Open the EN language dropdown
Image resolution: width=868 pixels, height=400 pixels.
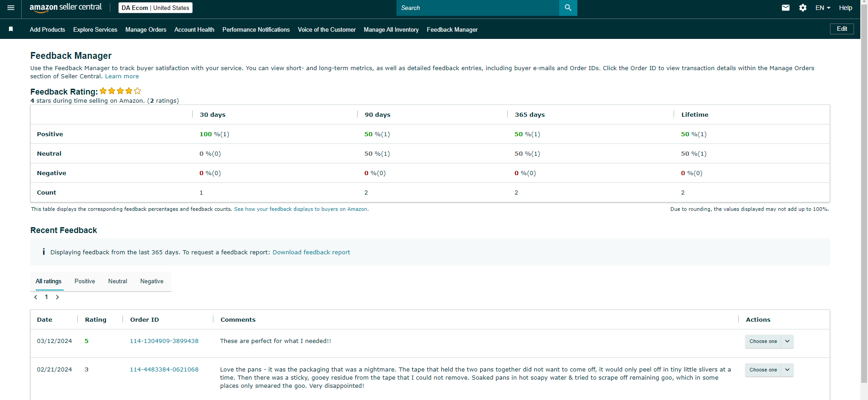coord(823,8)
